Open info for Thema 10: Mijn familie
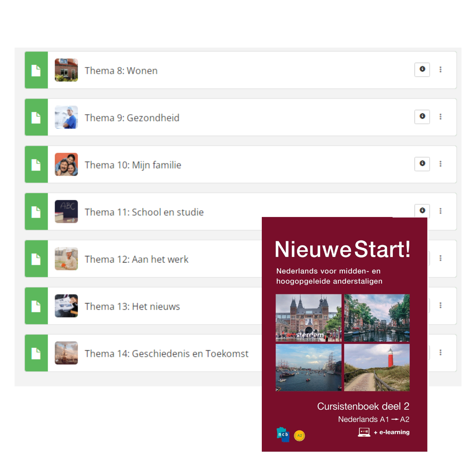This screenshot has height=476, width=476. pos(422,164)
